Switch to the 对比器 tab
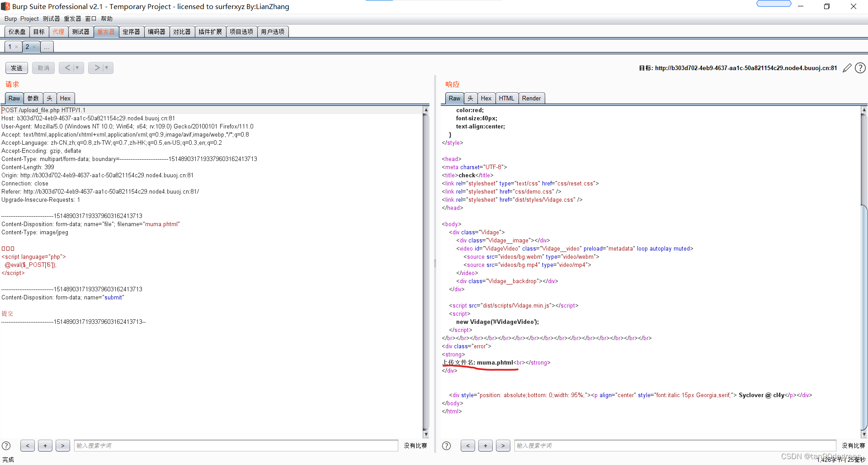The image size is (868, 465). tap(182, 32)
